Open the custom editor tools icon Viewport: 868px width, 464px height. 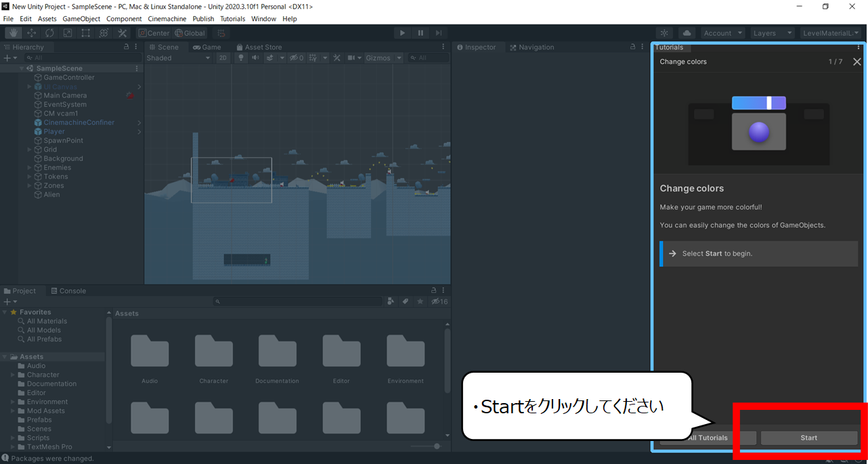click(x=123, y=32)
